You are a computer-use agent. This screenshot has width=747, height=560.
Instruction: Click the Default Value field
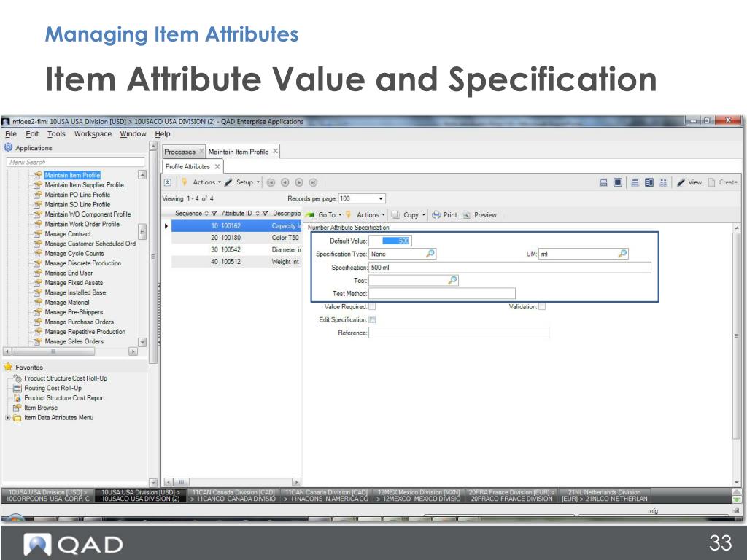[x=390, y=241]
